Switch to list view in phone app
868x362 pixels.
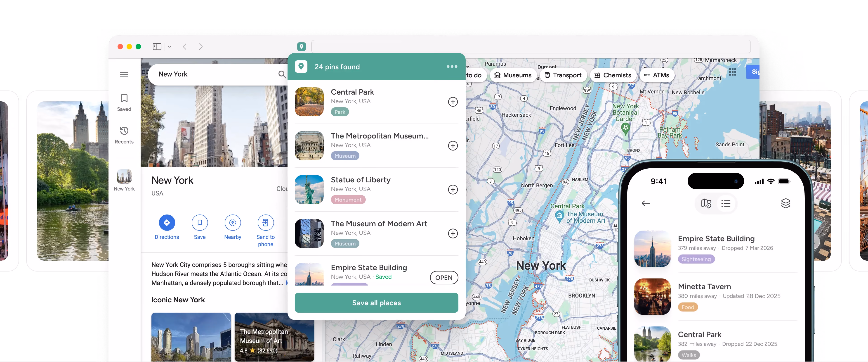click(725, 203)
